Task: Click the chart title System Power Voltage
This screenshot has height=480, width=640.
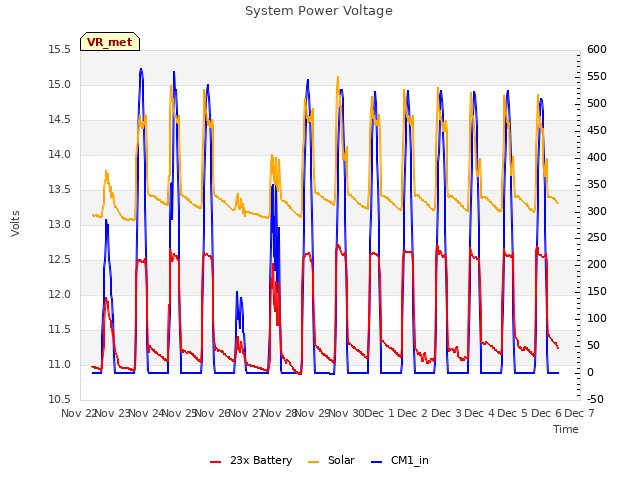Action: (x=319, y=11)
